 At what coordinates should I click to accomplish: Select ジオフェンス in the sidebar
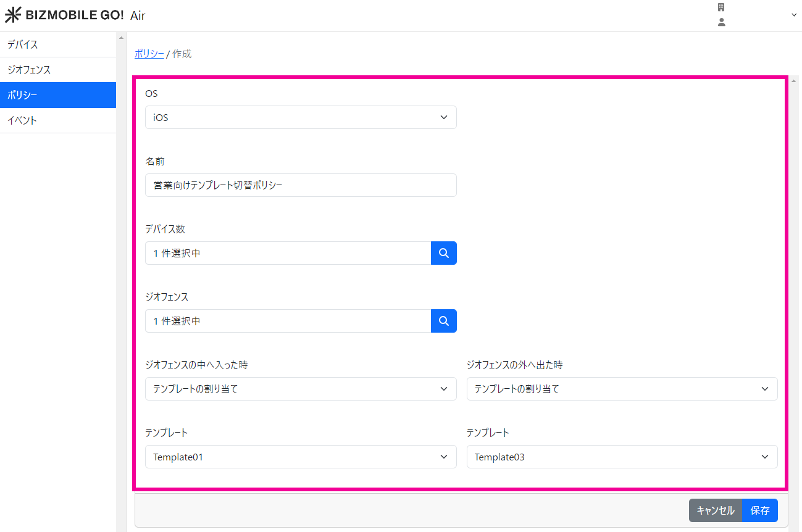click(x=29, y=70)
